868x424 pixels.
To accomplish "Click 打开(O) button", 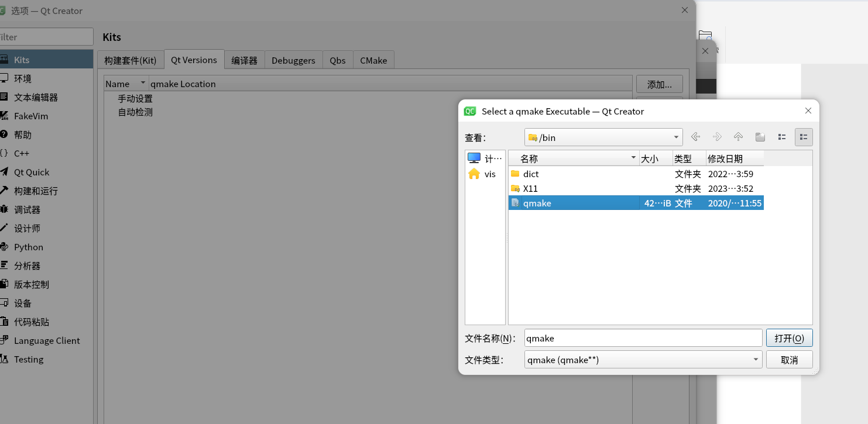I will click(789, 338).
